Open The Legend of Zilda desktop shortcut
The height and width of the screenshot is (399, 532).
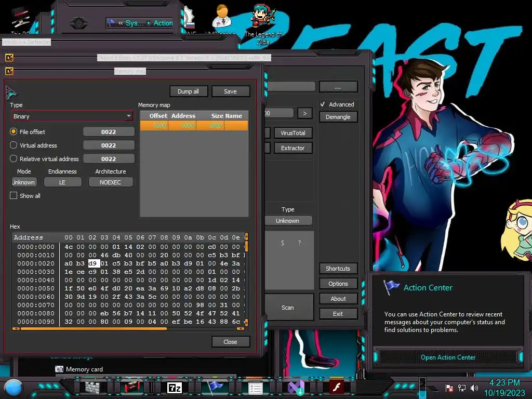[263, 24]
